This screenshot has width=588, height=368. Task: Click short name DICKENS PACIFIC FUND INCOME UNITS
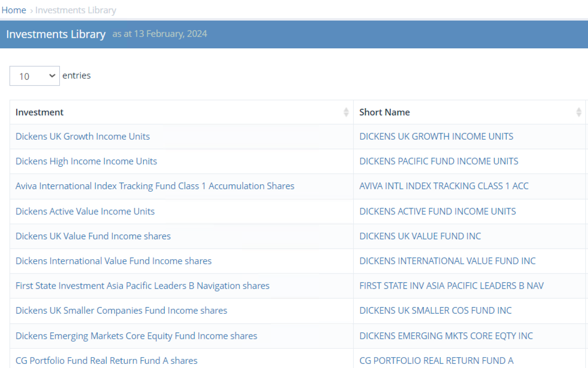439,161
